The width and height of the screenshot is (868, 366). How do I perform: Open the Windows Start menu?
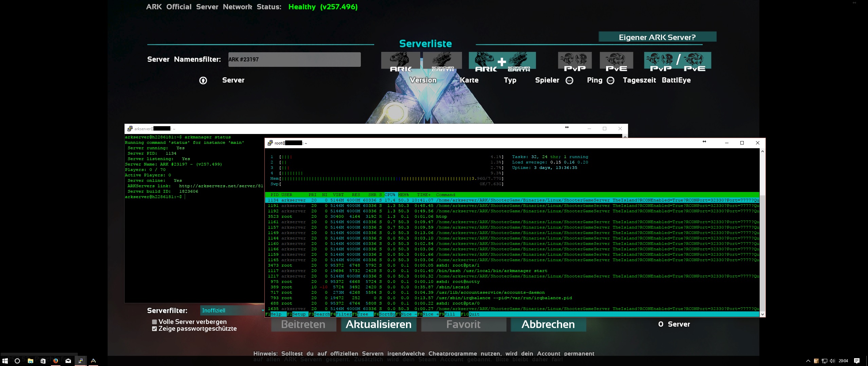pyautogui.click(x=5, y=361)
